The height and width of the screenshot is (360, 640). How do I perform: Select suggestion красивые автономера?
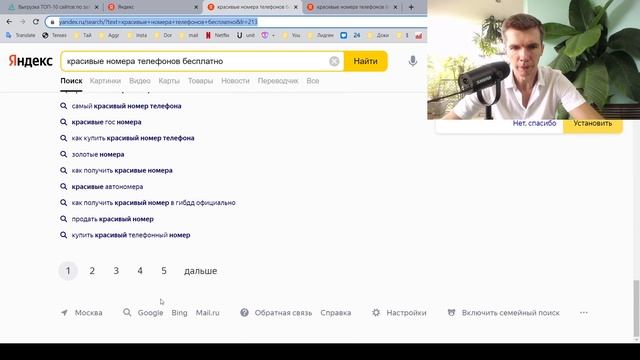[x=107, y=187]
